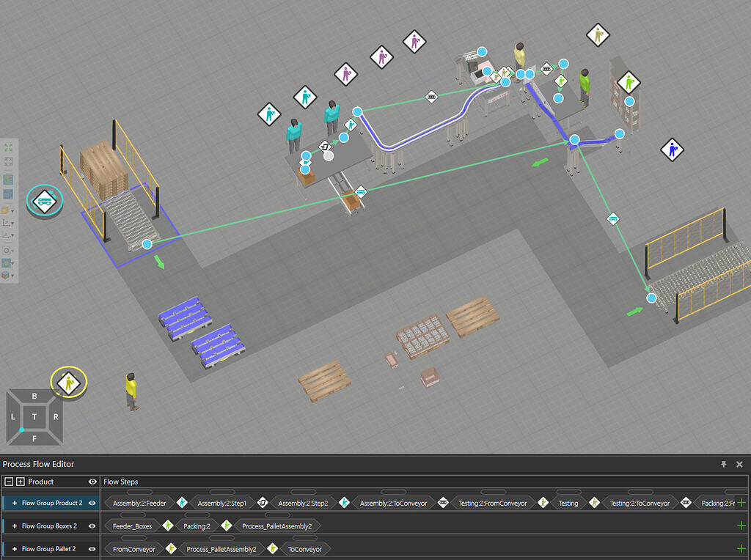
Task: Click the F front face on view cube
Action: pos(34,438)
